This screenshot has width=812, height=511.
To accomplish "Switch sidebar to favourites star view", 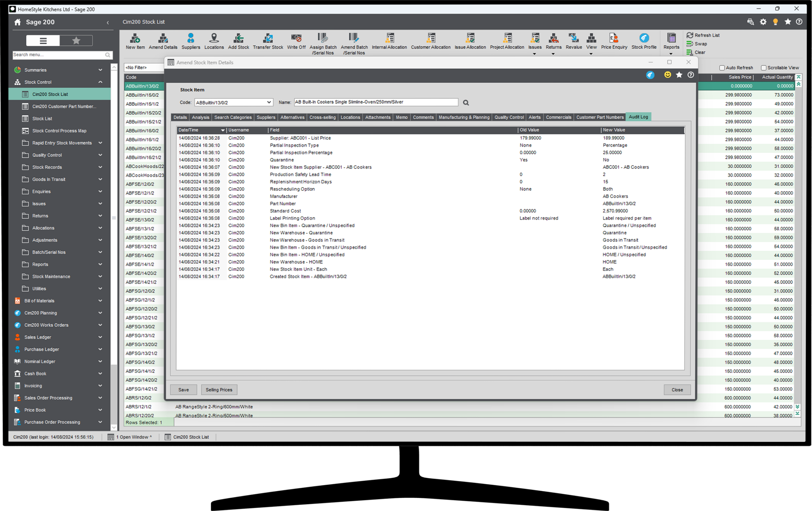I will [x=76, y=41].
